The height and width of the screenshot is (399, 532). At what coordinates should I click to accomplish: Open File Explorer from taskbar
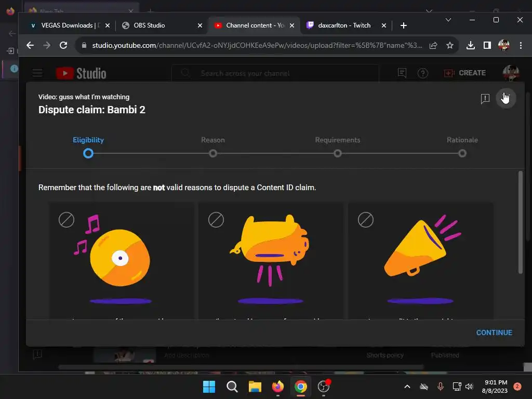pos(255,387)
